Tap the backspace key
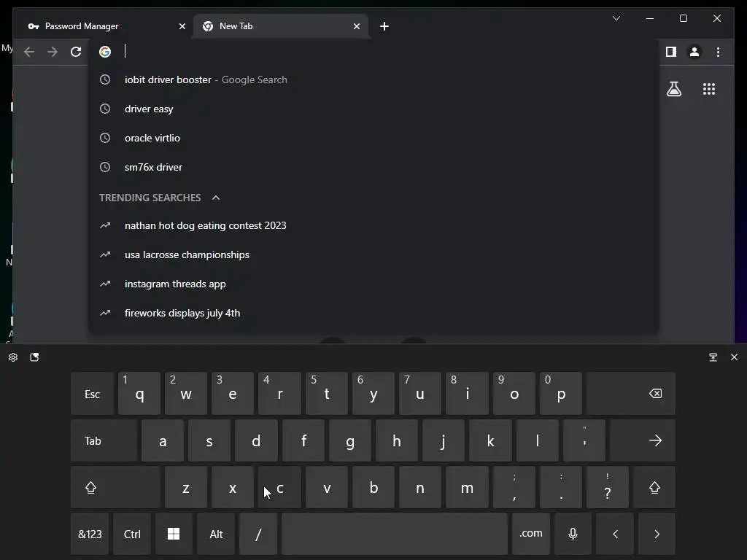 [631, 394]
